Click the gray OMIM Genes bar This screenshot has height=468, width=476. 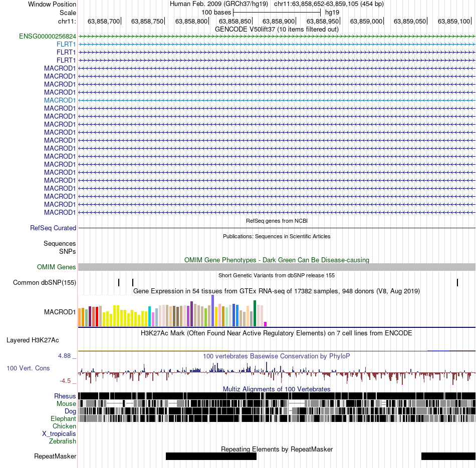[x=277, y=267]
